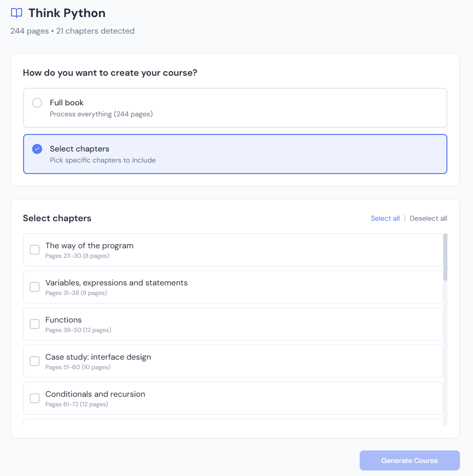The image size is (473, 476).
Task: Check Case study: interface design box
Action: pyautogui.click(x=35, y=361)
